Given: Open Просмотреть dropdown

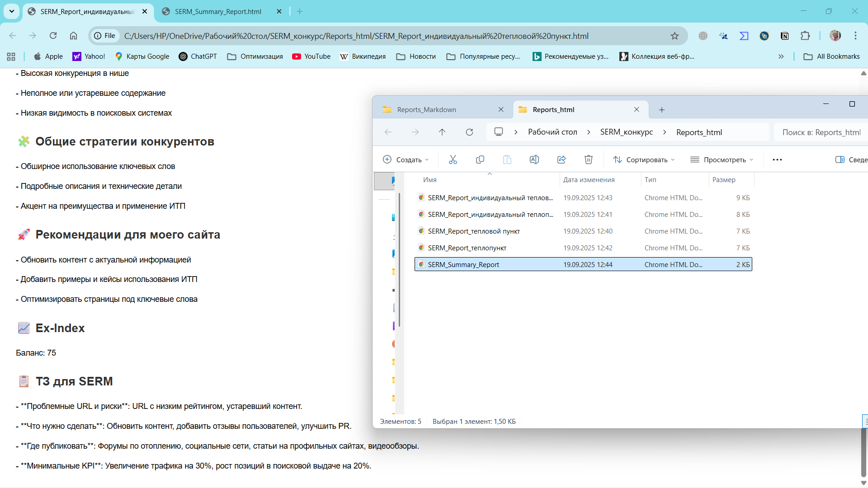Looking at the screenshot, I should coord(722,160).
